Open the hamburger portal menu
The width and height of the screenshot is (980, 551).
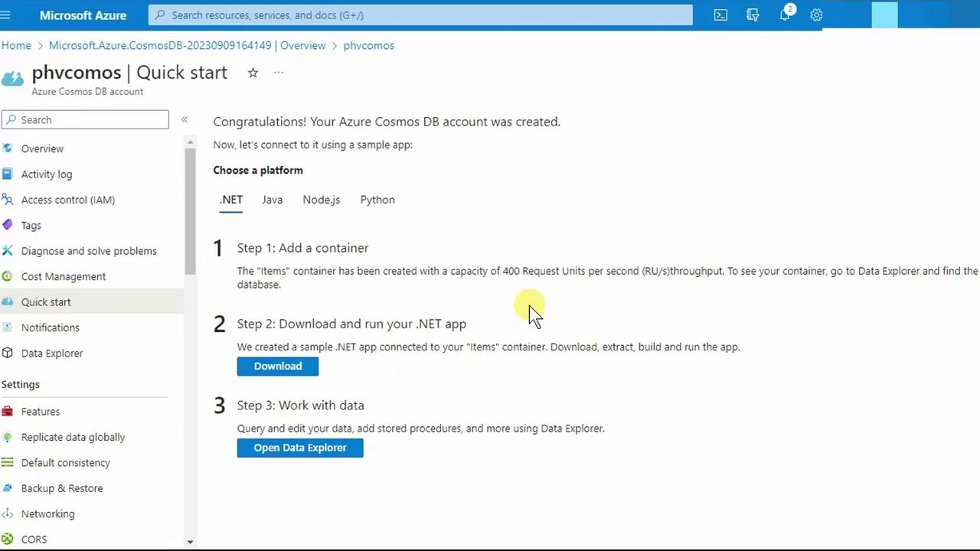click(x=6, y=15)
